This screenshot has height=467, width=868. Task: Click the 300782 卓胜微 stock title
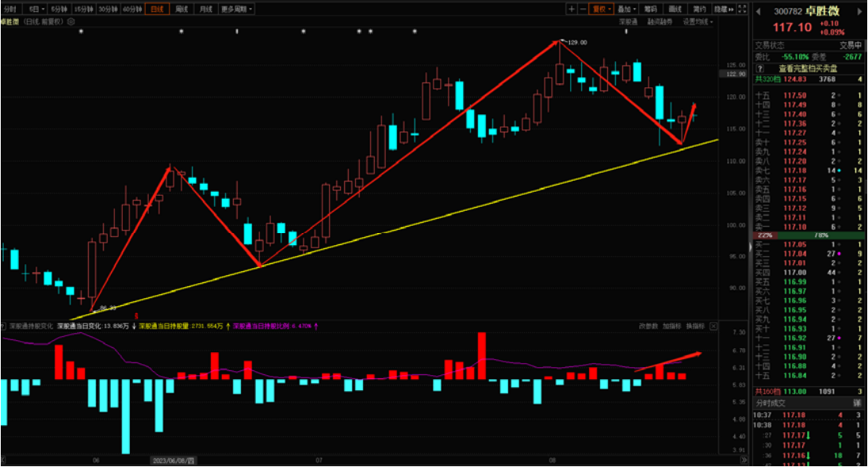pyautogui.click(x=806, y=11)
